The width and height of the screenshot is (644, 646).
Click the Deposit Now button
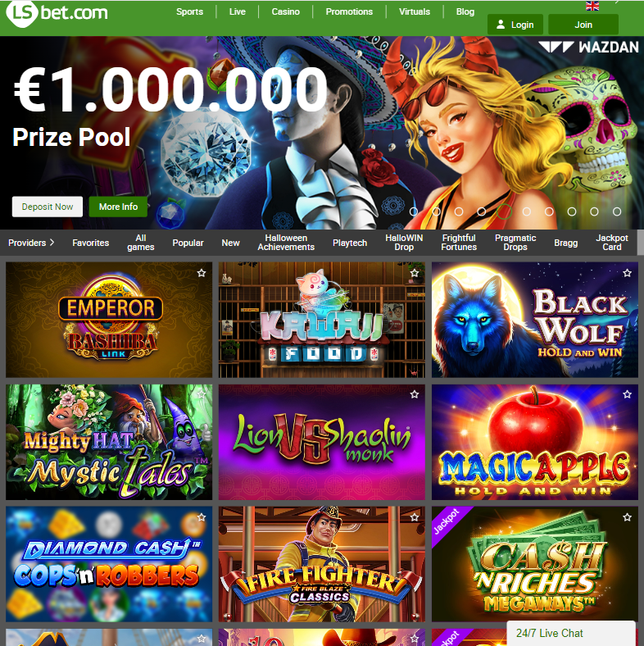(x=48, y=207)
